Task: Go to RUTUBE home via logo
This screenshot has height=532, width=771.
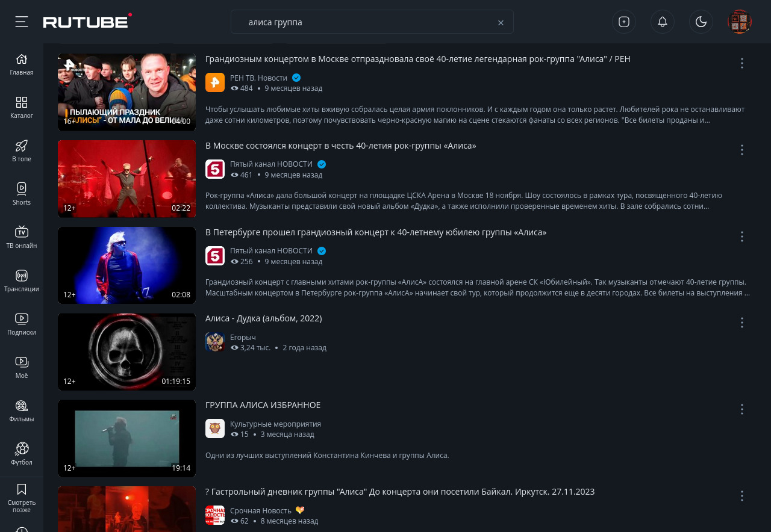Action: click(87, 21)
